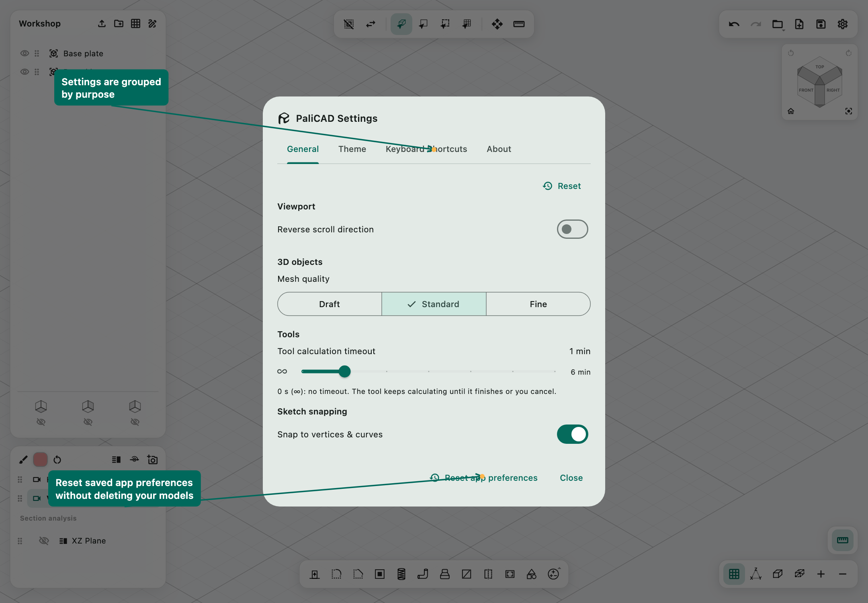Turn off Snap to vertices & curves

[x=572, y=434]
